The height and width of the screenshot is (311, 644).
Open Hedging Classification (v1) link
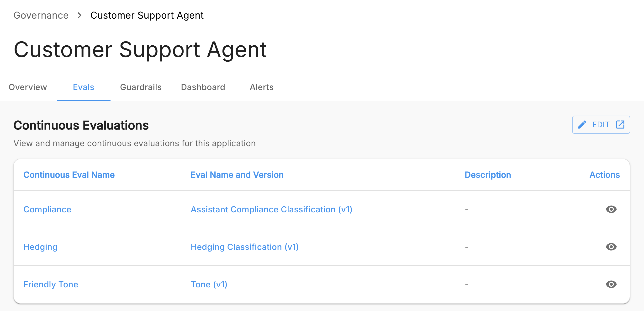pos(244,247)
